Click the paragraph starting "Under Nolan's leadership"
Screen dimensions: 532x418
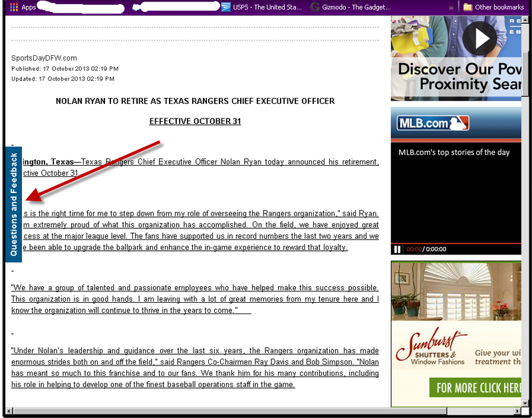click(195, 367)
